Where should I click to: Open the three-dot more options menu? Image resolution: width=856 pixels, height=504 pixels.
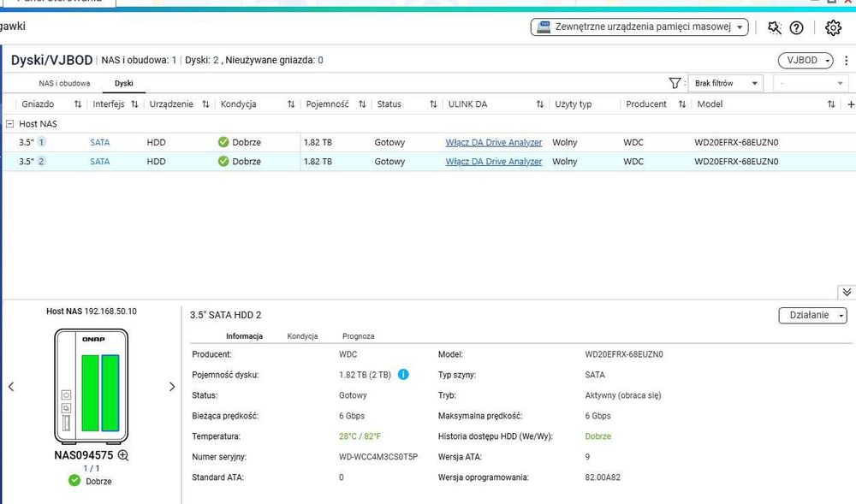[847, 61]
